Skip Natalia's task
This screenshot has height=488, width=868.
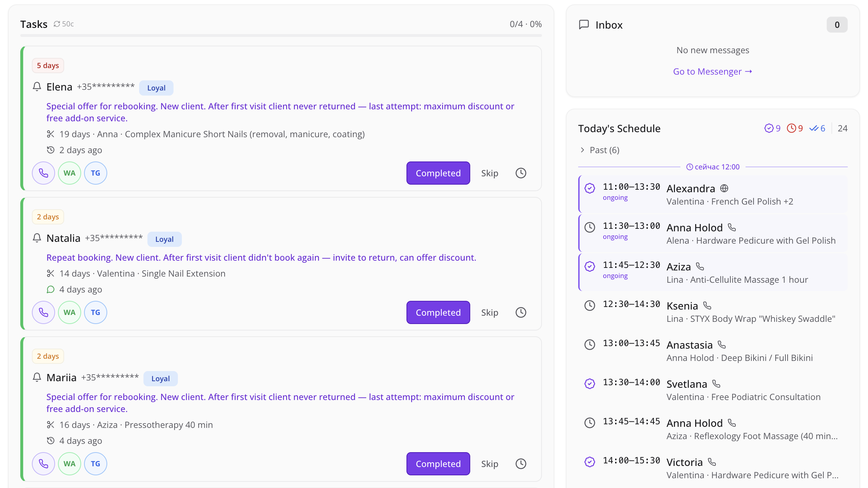click(489, 312)
